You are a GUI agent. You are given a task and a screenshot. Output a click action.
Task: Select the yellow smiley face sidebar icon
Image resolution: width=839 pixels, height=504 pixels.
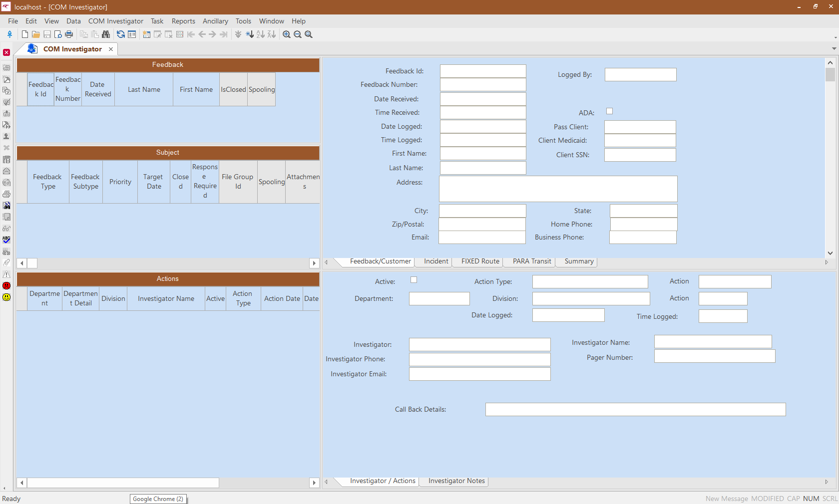coord(6,297)
